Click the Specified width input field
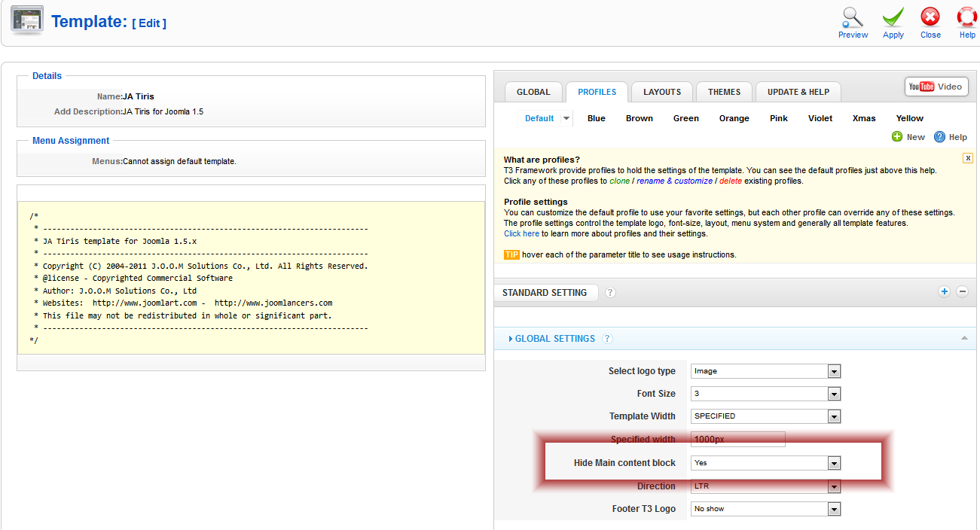Image resolution: width=980 pixels, height=530 pixels. pyautogui.click(x=737, y=439)
